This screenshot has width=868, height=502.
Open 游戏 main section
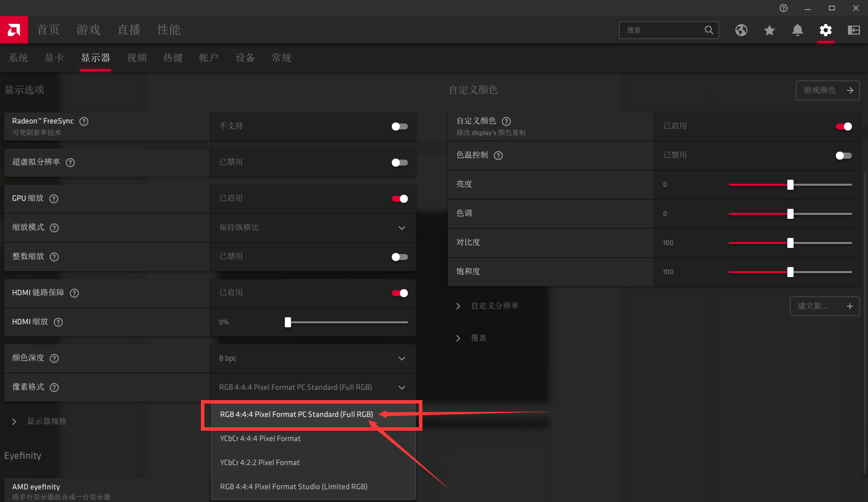point(88,30)
